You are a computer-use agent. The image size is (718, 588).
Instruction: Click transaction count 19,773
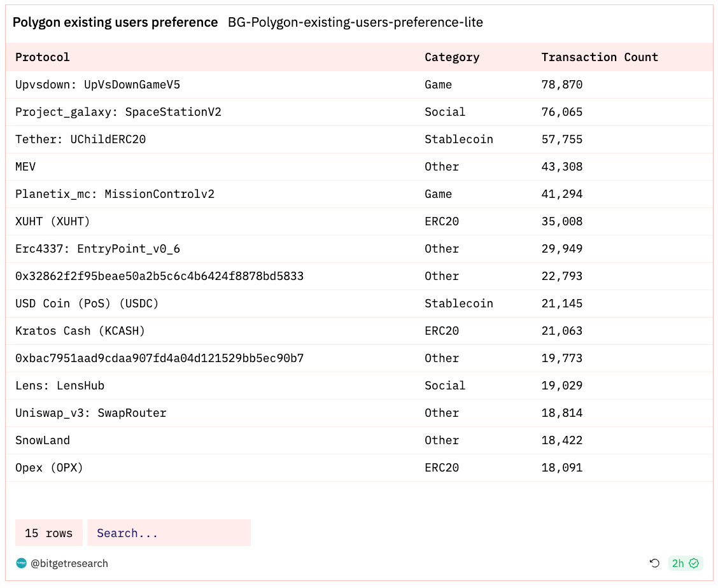562,358
